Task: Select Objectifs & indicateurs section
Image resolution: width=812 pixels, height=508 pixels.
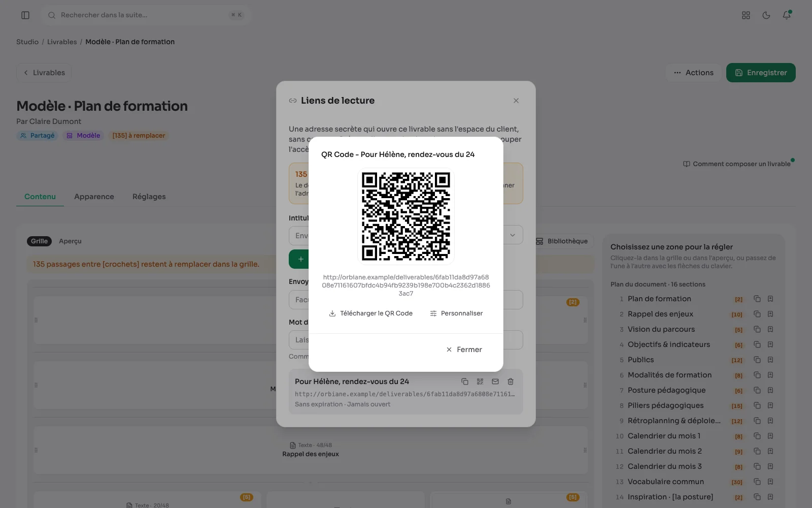Action: coord(669,344)
